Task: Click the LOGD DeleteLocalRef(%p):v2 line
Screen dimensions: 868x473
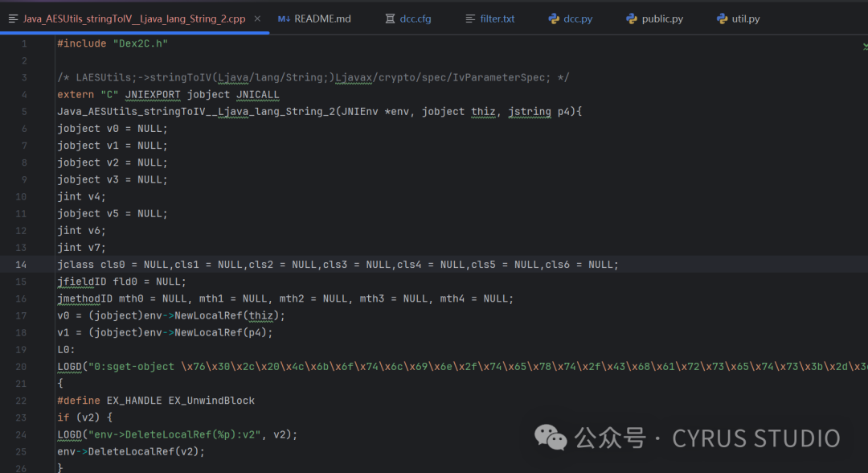Action: click(x=177, y=434)
